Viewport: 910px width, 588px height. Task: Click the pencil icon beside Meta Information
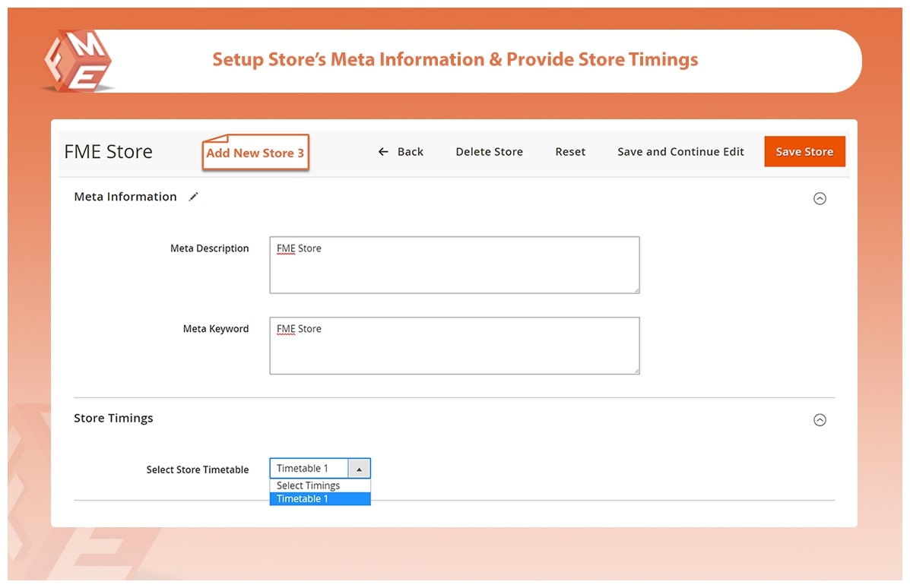[x=193, y=197]
